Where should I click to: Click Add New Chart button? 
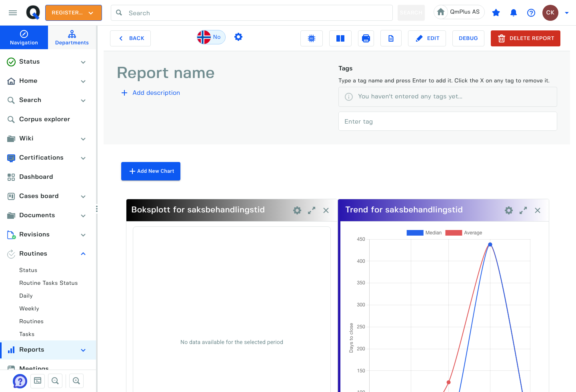point(151,171)
